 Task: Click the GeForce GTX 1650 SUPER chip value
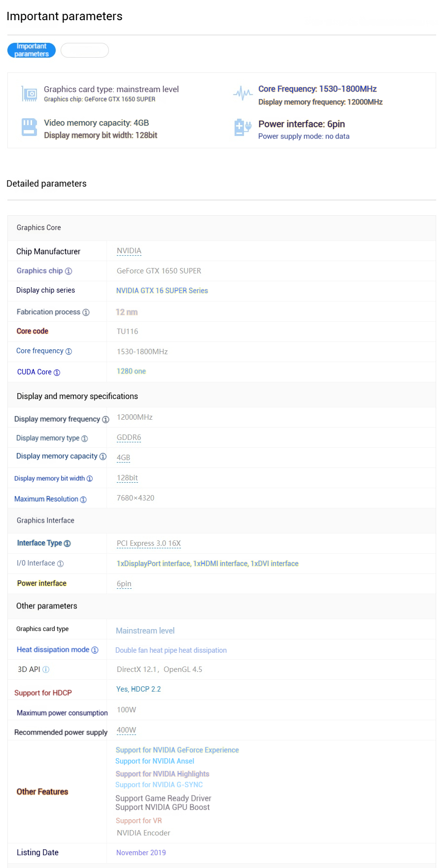click(x=159, y=271)
